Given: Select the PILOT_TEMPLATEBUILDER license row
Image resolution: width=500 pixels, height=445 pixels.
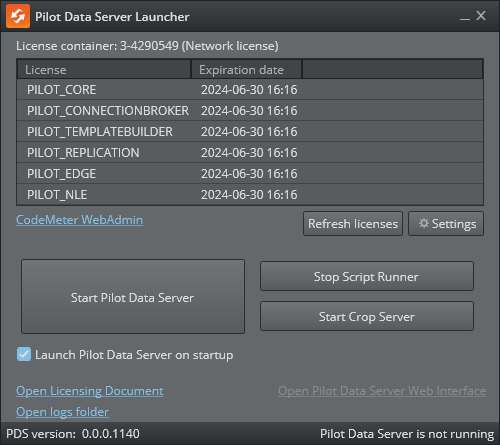Looking at the screenshot, I should (x=250, y=132).
